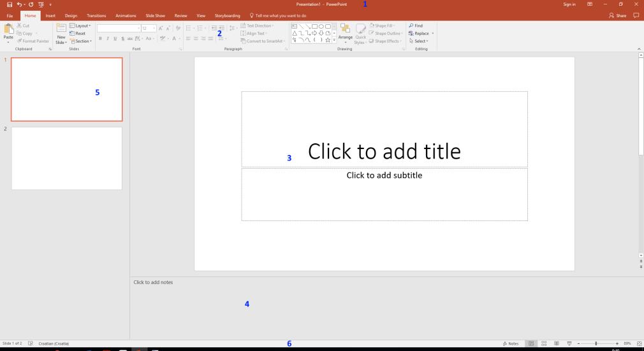Redo via the repeat arrow icon
Screen dimensions: 644x351
pyautogui.click(x=31, y=4)
